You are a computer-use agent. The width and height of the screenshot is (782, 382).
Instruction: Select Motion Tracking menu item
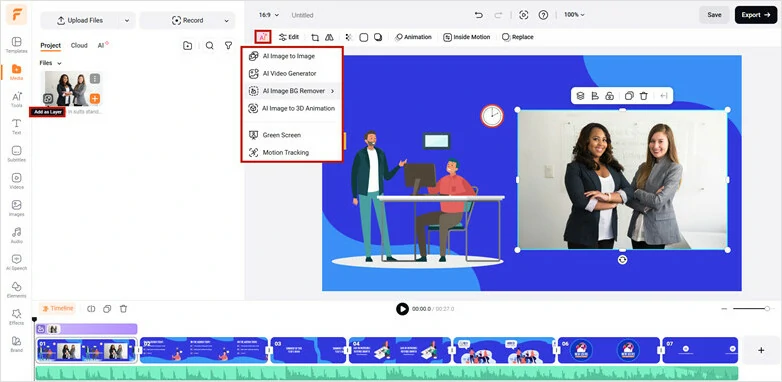coord(292,152)
